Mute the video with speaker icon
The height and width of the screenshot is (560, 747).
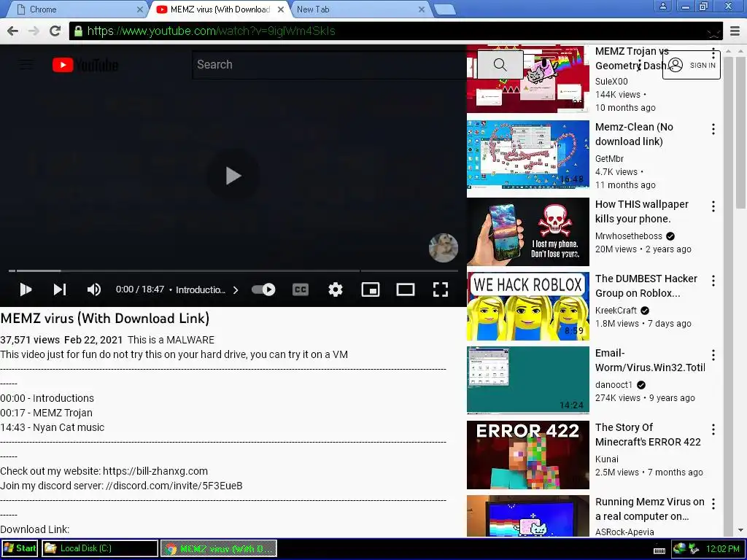(94, 289)
